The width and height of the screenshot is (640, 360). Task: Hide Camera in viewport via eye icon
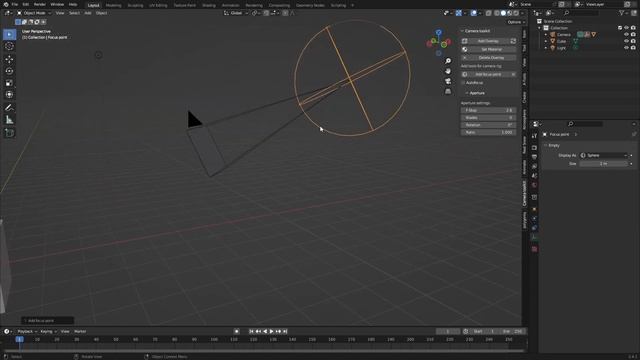(626, 35)
